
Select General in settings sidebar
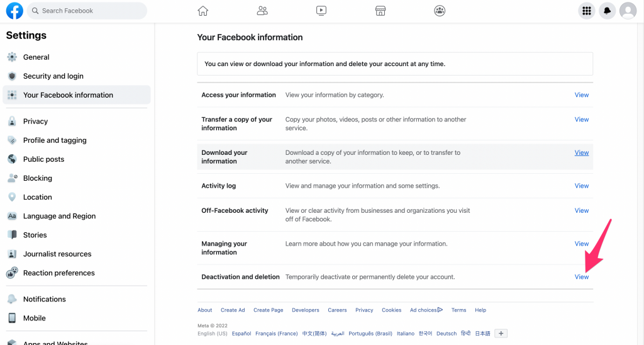click(x=36, y=57)
